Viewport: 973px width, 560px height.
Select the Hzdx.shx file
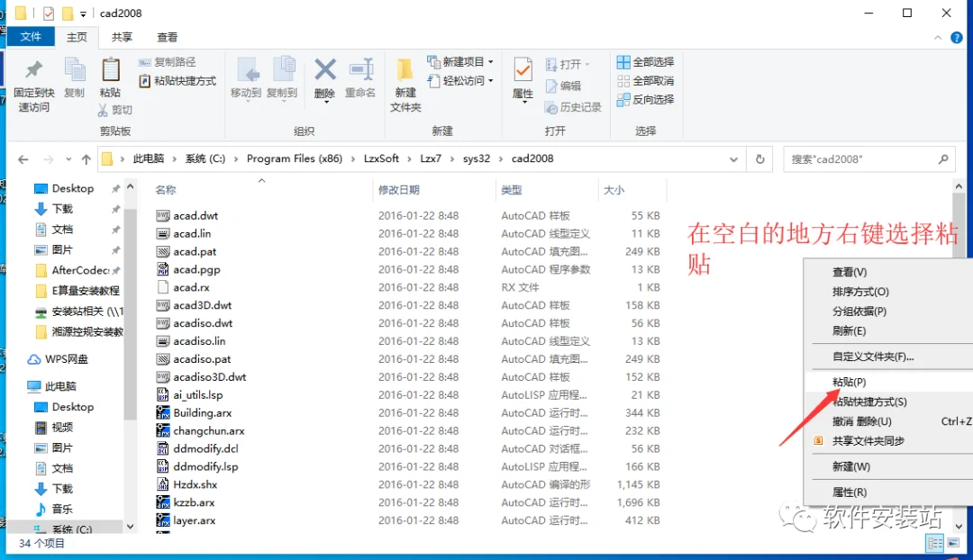click(195, 485)
